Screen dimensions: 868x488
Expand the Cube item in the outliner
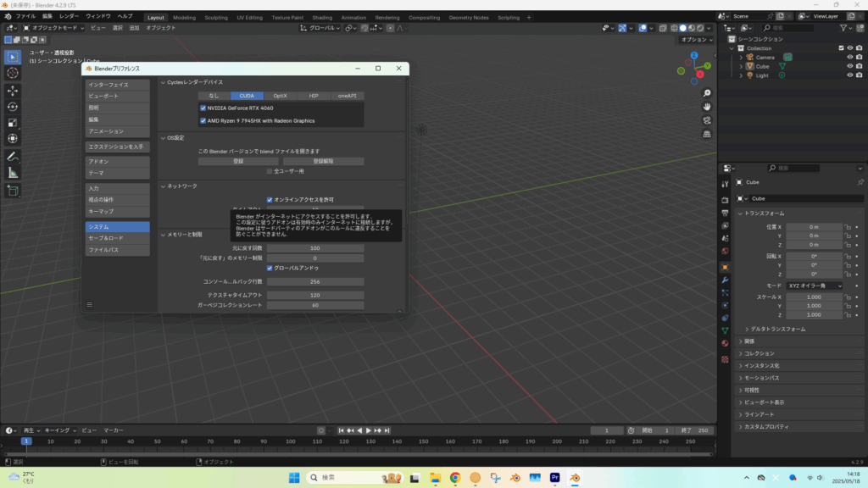tap(741, 66)
